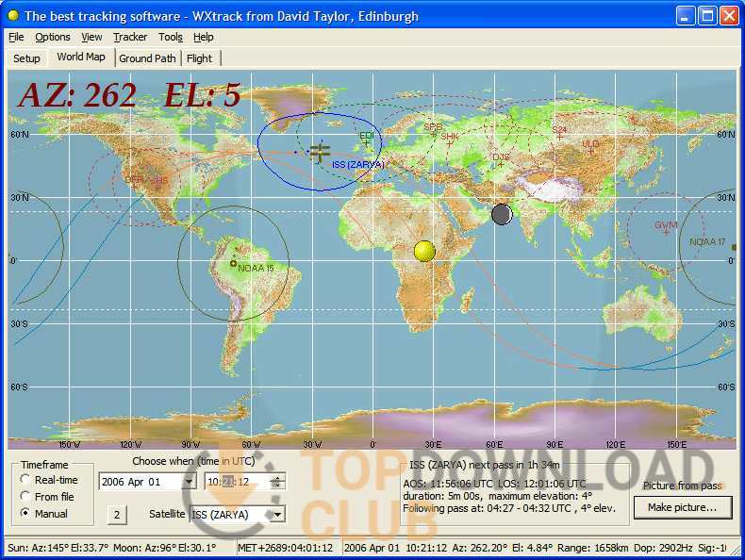
Task: Click "ISS (ZARYA) next pass" heading
Action: [485, 465]
